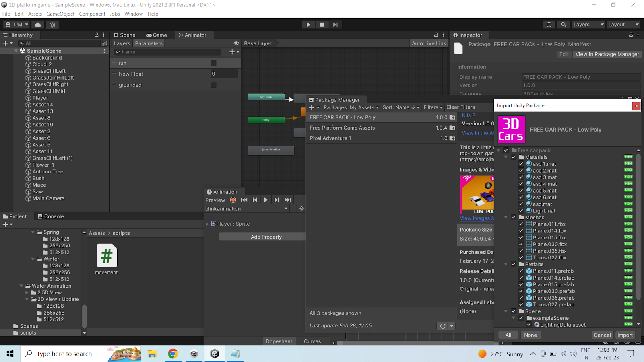Image resolution: width=644 pixels, height=362 pixels.
Task: Click the New Float value field
Action: point(224,74)
